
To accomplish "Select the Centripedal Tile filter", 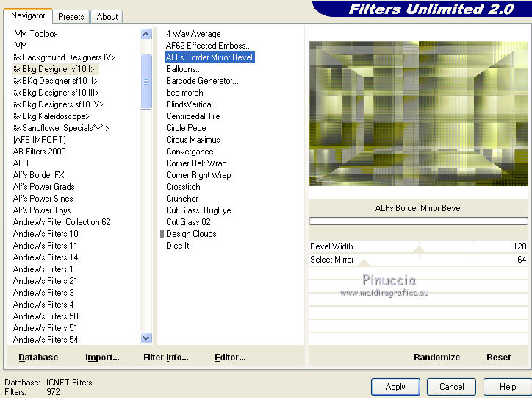I will tap(193, 116).
